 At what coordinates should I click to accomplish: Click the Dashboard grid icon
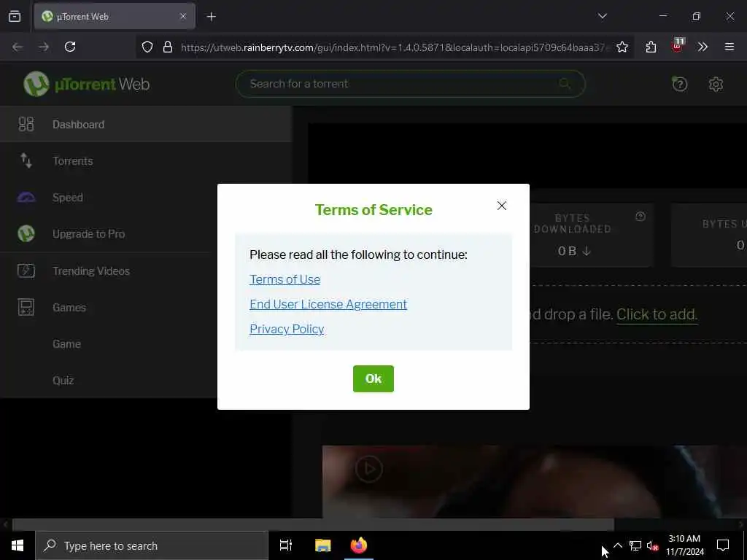click(x=26, y=124)
